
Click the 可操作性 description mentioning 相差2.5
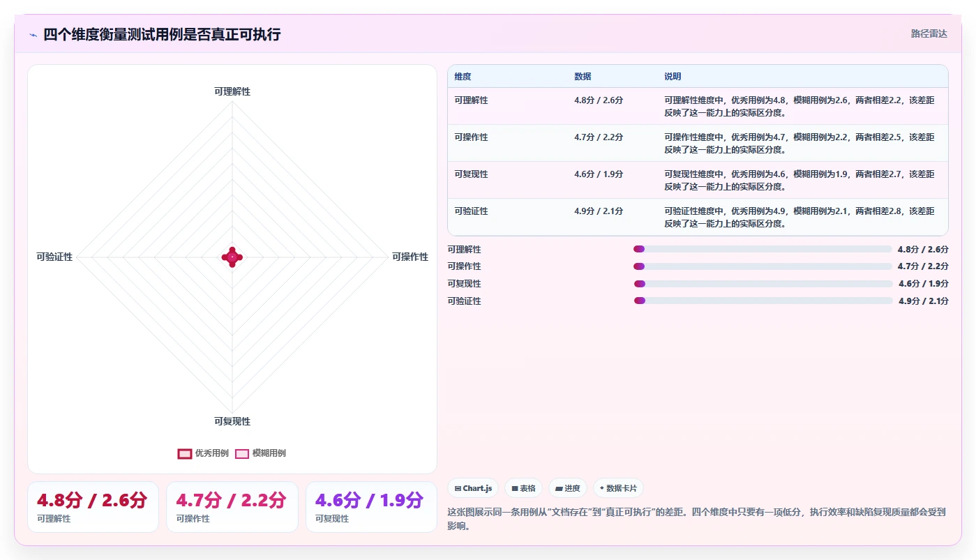[x=799, y=144]
